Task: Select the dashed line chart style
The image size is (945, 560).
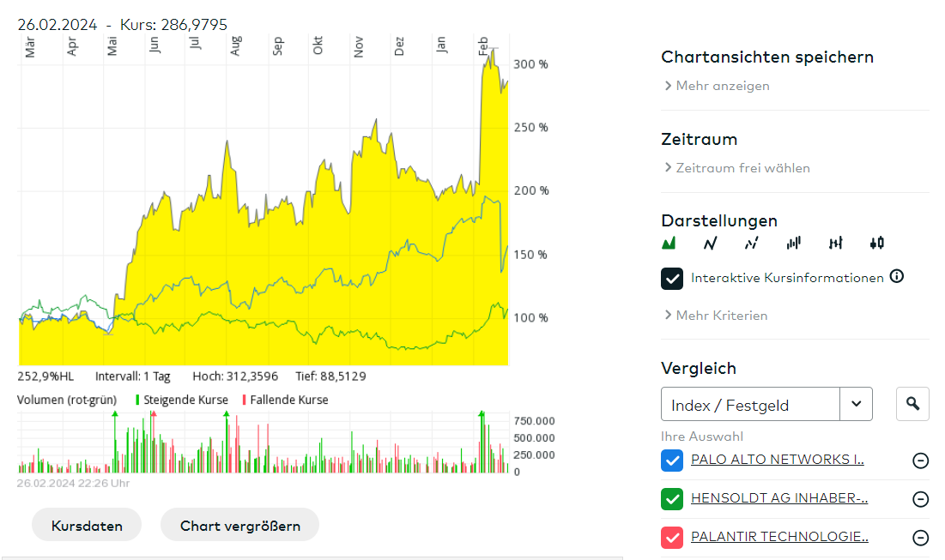Action: (751, 243)
